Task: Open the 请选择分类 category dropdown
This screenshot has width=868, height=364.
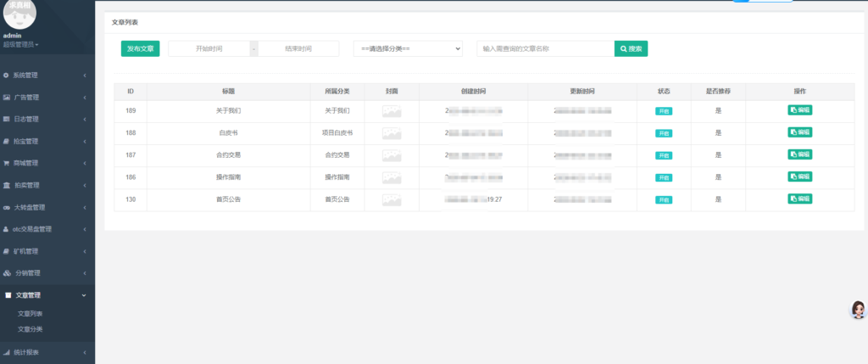Action: [408, 49]
